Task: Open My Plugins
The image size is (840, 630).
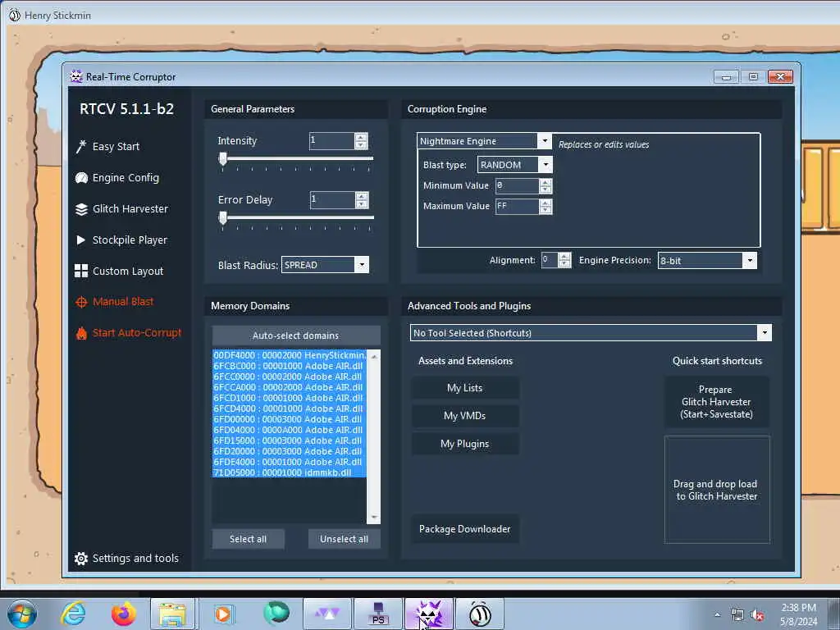Action: coord(465,444)
